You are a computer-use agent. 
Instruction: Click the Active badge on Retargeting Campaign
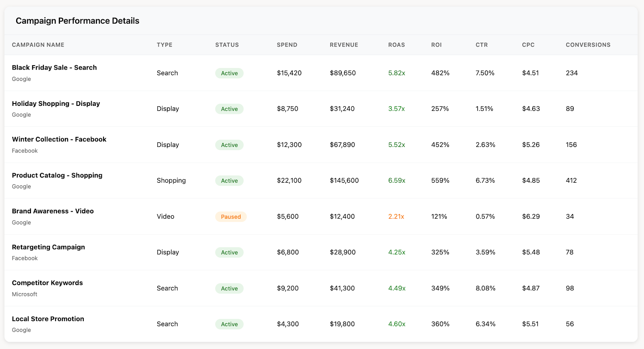click(229, 252)
